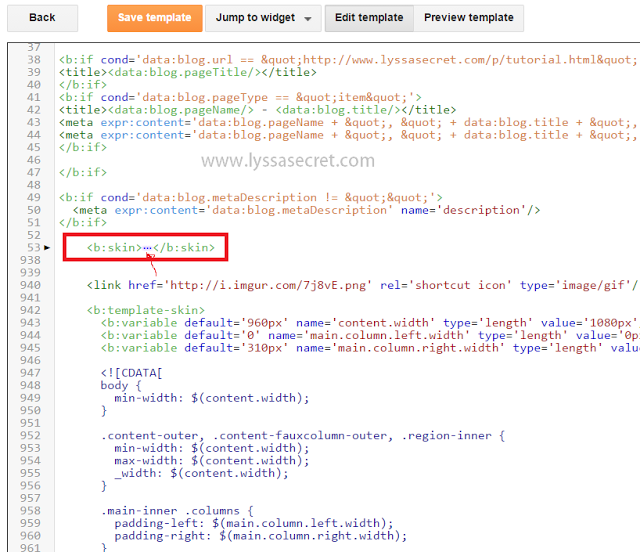Image resolution: width=640 pixels, height=552 pixels.
Task: Click the closing b:if tag on line 47
Action: click(83, 173)
